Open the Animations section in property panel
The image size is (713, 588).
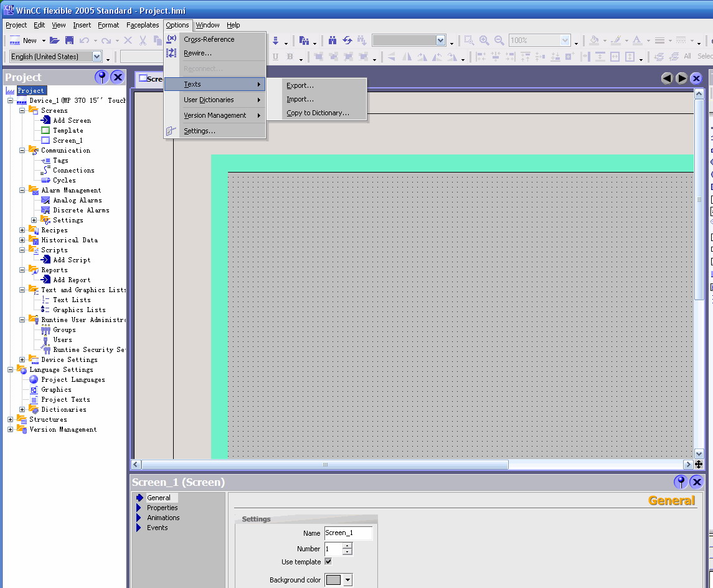click(x=163, y=518)
